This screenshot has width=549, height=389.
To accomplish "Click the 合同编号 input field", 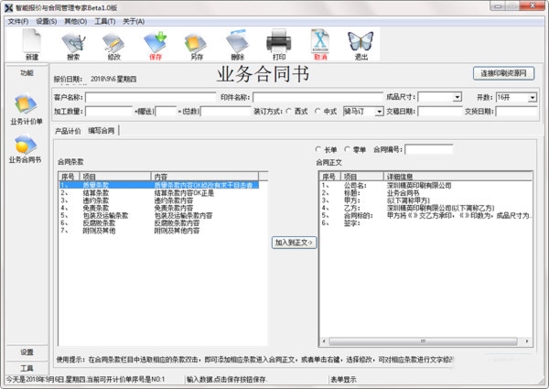I will 429,150.
